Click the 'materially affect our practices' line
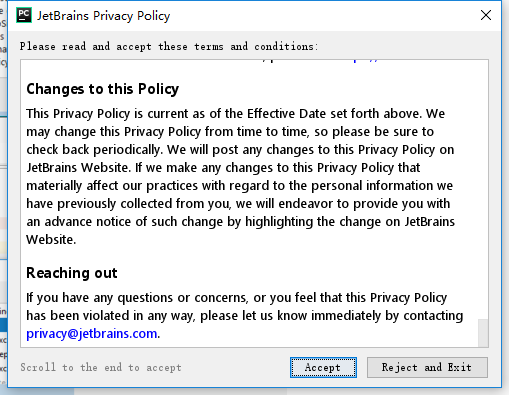The width and height of the screenshot is (509, 395). coord(239,186)
